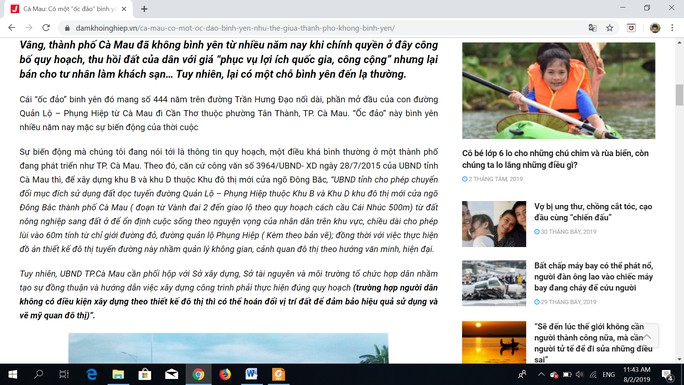Click the bold lead paragraph starting 'Vâng, thành phố Cà Mau'
The width and height of the screenshot is (684, 385).
(229, 59)
